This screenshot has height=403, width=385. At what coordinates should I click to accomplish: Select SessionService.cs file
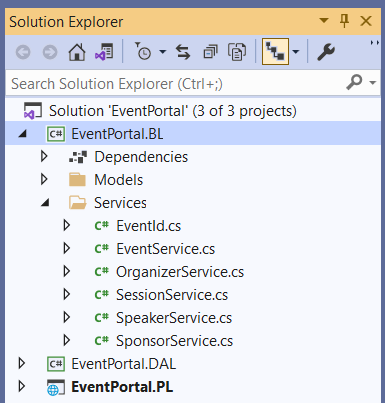pos(172,295)
